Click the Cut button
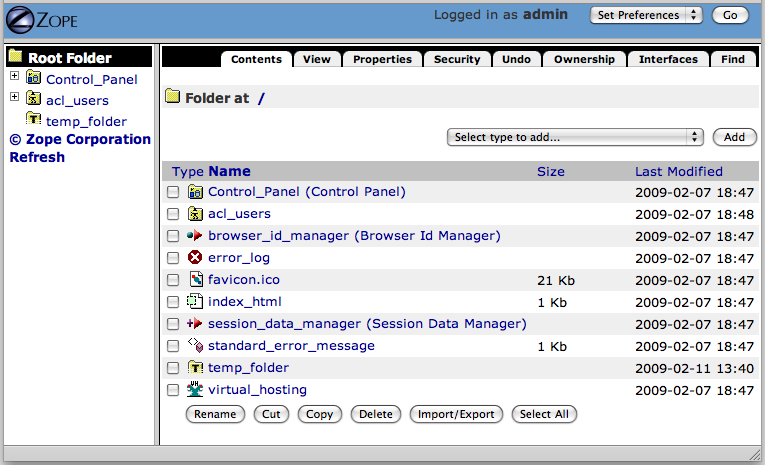 point(271,414)
